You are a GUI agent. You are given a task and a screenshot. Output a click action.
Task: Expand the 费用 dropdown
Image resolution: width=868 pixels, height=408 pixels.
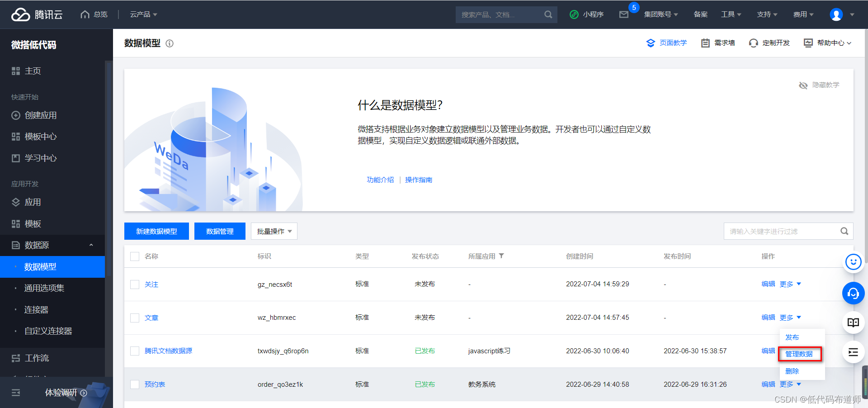(x=803, y=14)
